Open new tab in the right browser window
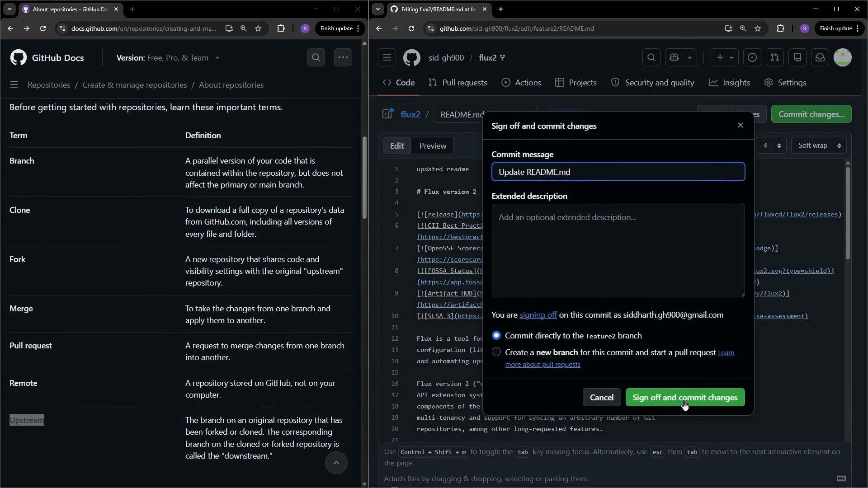868x488 pixels. point(501,9)
